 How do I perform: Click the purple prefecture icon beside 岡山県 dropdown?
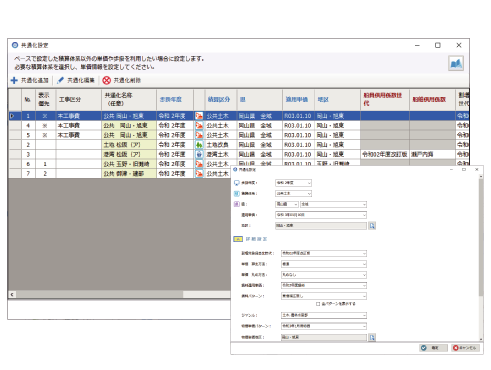tap(237, 204)
